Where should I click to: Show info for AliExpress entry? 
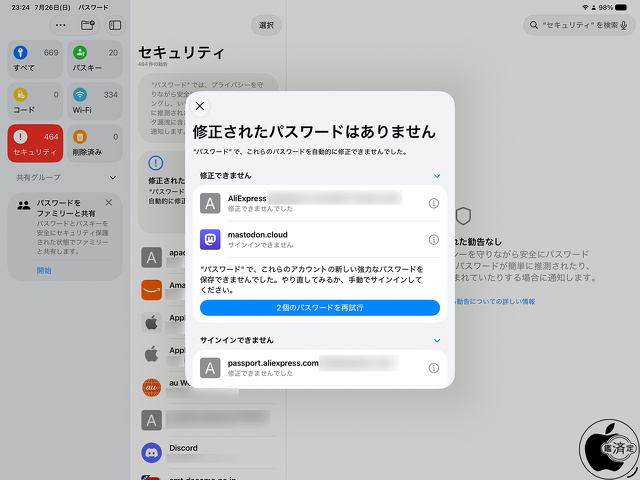click(x=433, y=203)
